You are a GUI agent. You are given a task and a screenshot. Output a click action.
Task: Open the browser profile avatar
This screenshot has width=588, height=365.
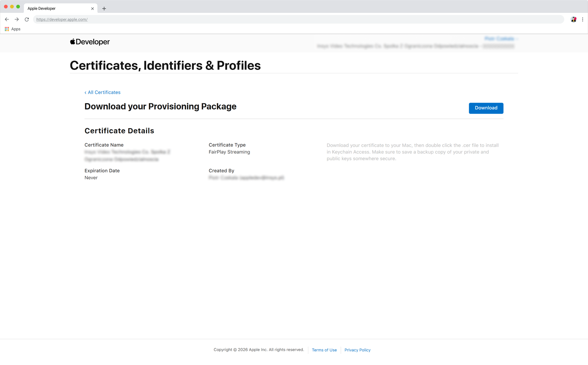coord(574,19)
